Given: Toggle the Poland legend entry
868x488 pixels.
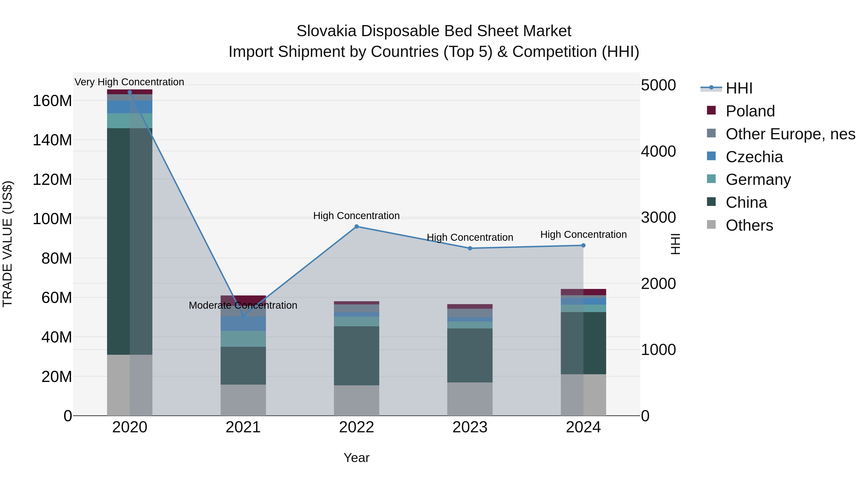Looking at the screenshot, I should [x=741, y=111].
